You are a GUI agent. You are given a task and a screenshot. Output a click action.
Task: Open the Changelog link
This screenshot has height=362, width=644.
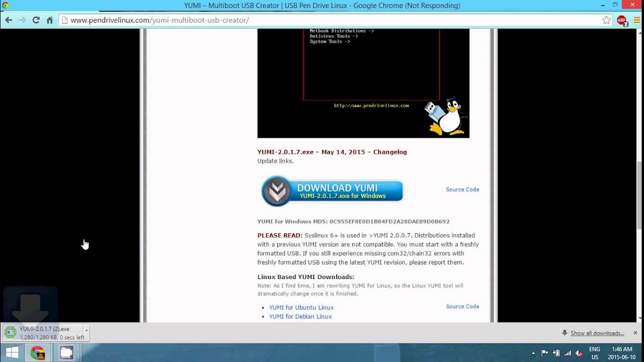389,152
